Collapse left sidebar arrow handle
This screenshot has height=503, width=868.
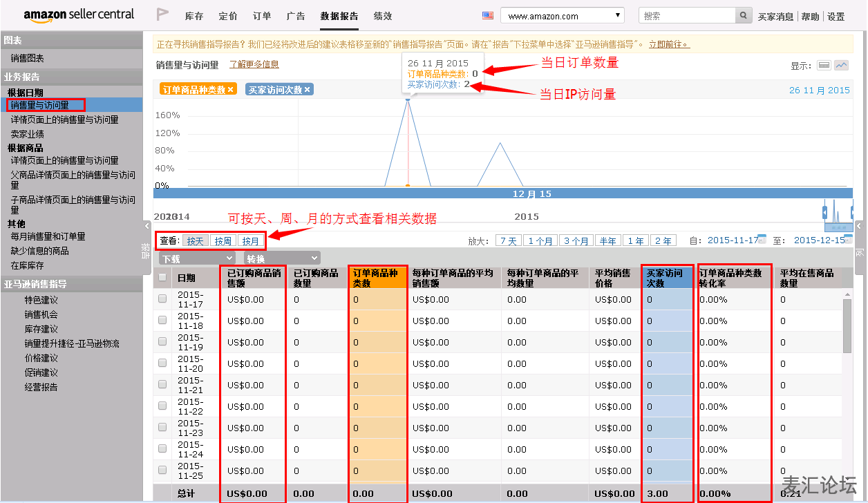147,226
